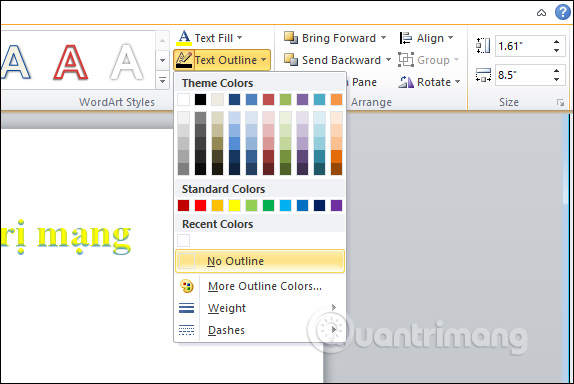574x384 pixels.
Task: Choose the white outlined WordArt style
Action: 126,61
